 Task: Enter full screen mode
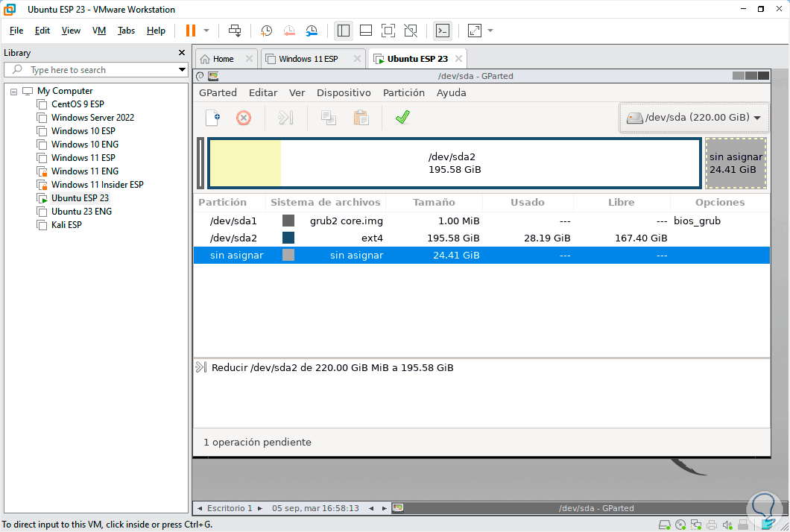click(x=388, y=31)
